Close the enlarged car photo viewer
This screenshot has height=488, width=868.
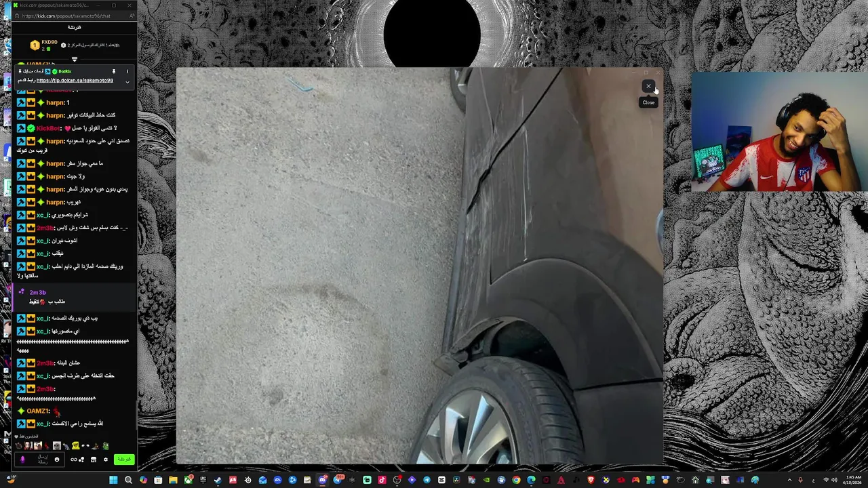coord(648,86)
